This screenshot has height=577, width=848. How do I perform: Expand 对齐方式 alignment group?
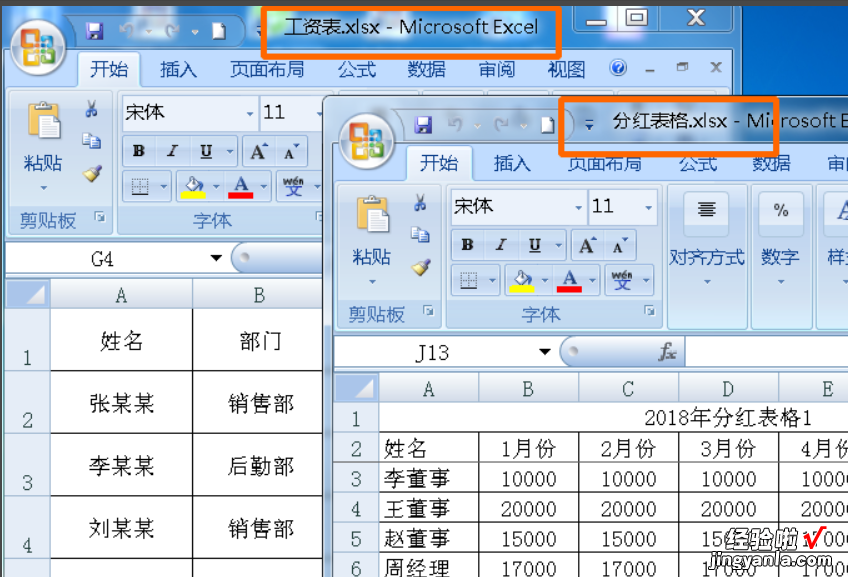707,258
